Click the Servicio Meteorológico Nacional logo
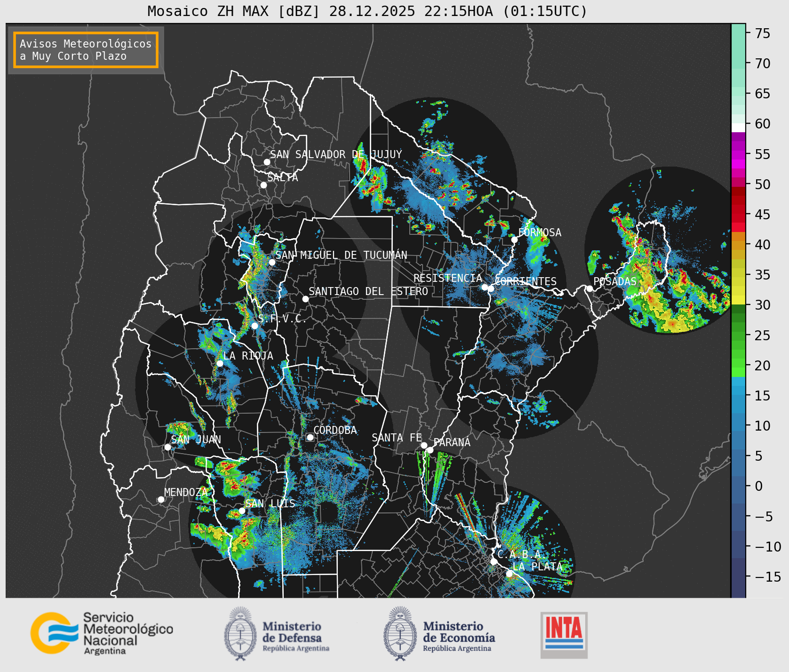The height and width of the screenshot is (672, 789). pyautogui.click(x=102, y=633)
